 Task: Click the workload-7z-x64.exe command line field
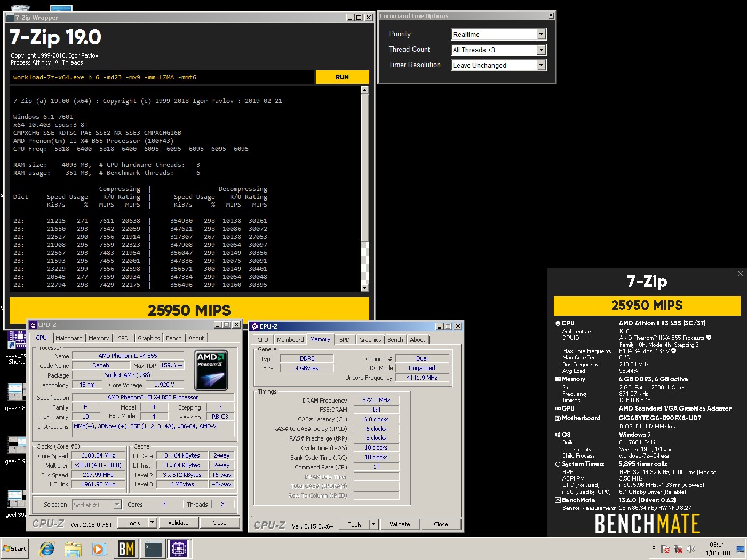(x=162, y=77)
